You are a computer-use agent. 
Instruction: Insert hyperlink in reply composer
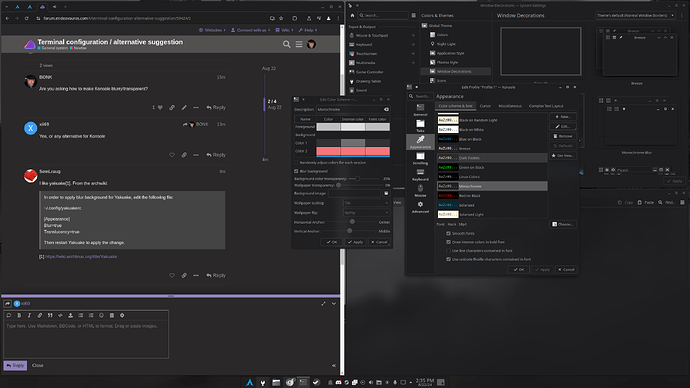point(40,315)
